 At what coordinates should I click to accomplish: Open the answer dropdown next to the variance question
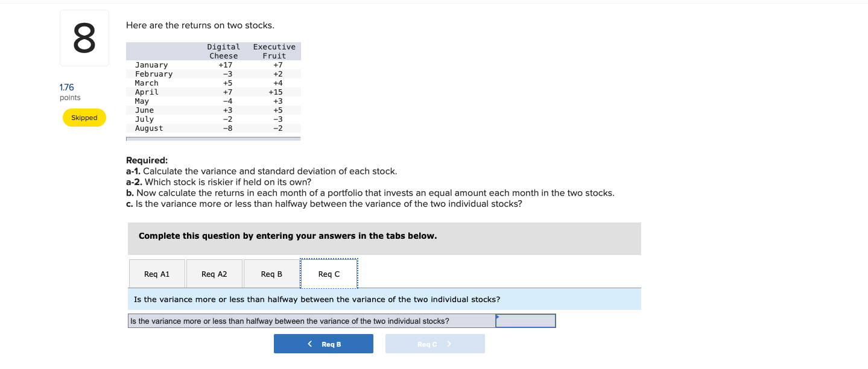[525, 321]
